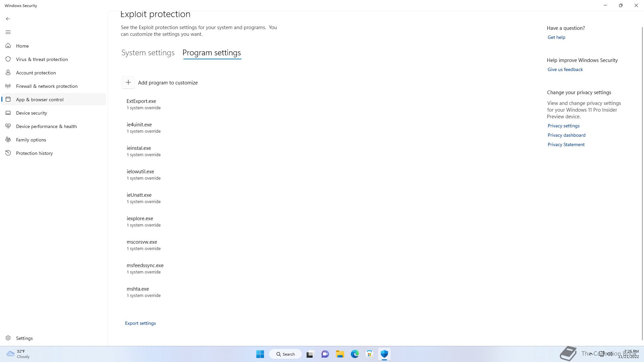Expand the mshta.exe entry
The image size is (644, 362).
coord(144,292)
